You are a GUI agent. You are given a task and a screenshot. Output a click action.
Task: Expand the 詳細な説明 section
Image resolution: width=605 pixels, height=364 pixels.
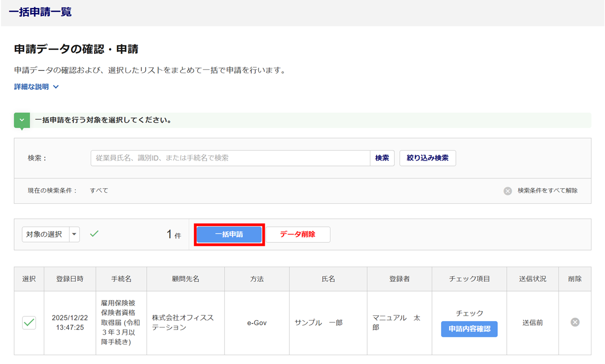click(36, 87)
